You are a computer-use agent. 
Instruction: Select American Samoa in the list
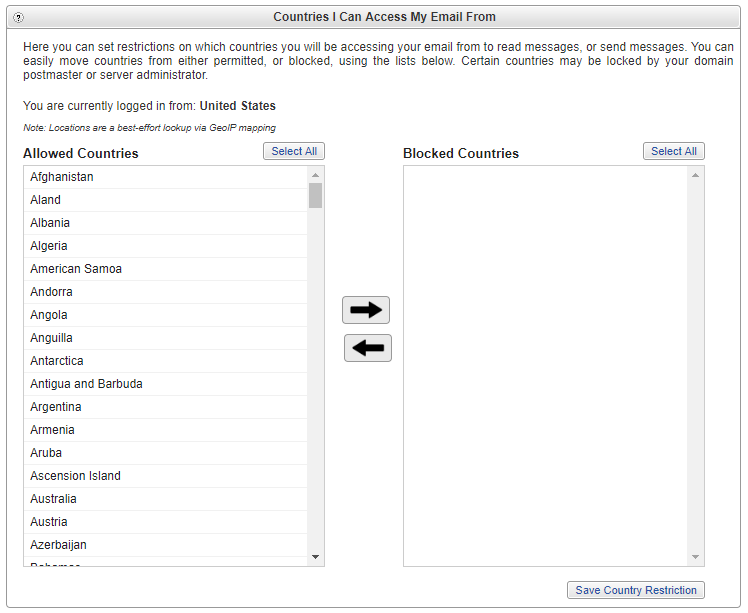[166, 269]
